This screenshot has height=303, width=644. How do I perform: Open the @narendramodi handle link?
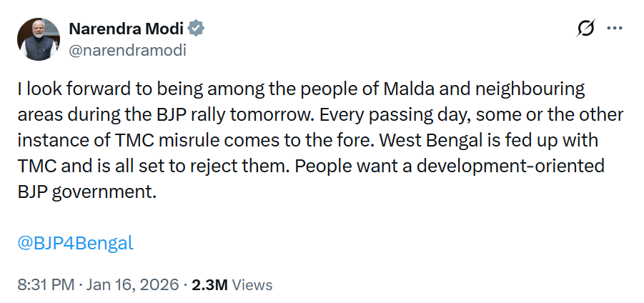pos(127,50)
